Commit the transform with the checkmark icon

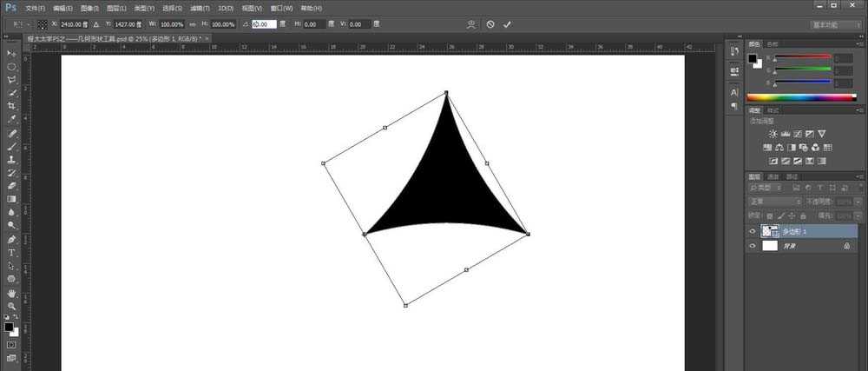pos(507,24)
